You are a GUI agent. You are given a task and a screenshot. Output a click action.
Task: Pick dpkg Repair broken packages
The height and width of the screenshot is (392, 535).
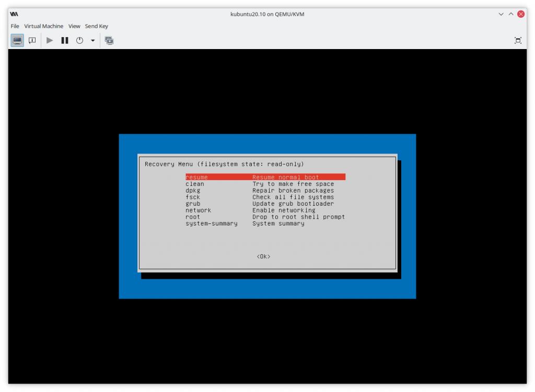pyautogui.click(x=265, y=191)
